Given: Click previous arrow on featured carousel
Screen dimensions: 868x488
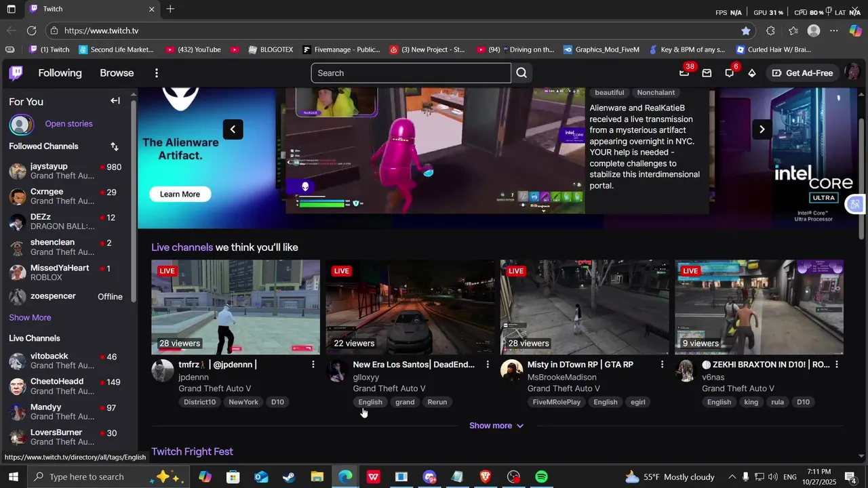Looking at the screenshot, I should tap(233, 129).
